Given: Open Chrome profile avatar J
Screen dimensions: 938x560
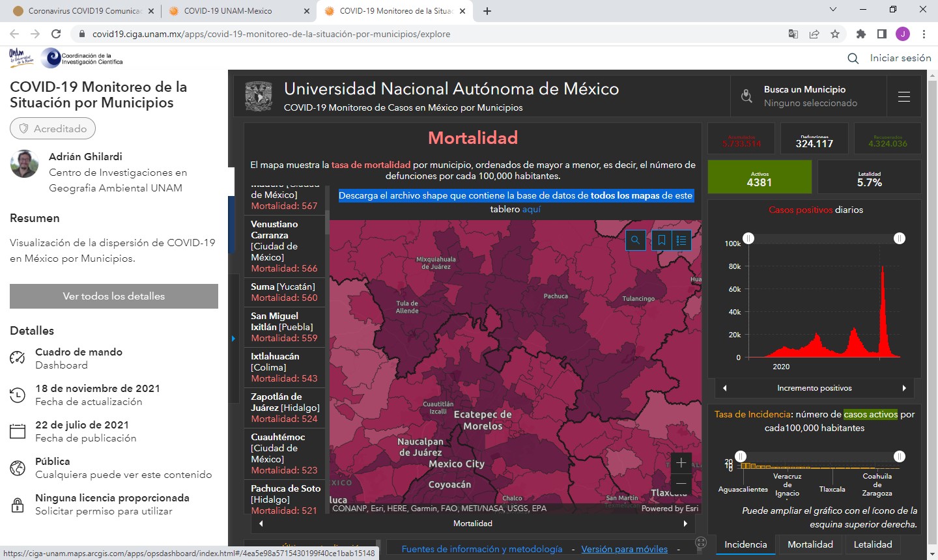Looking at the screenshot, I should [x=902, y=34].
